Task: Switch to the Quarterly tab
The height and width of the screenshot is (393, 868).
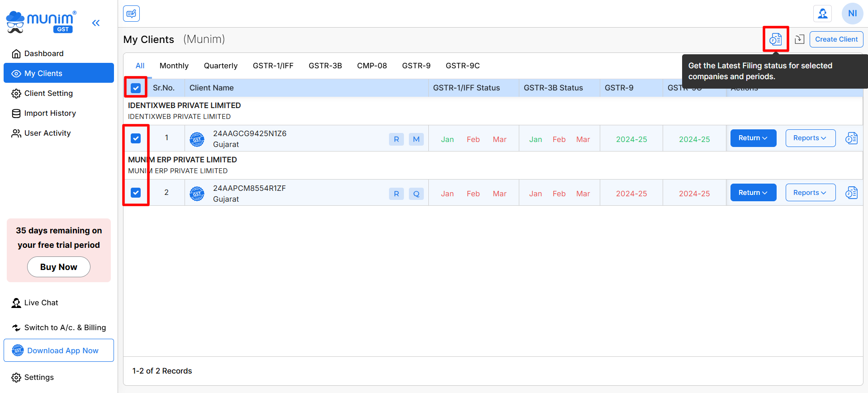Action: pos(220,66)
